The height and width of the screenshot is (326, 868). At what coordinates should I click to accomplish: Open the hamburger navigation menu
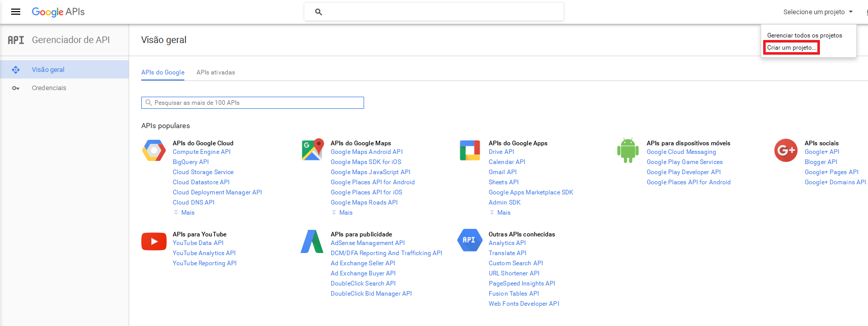16,12
